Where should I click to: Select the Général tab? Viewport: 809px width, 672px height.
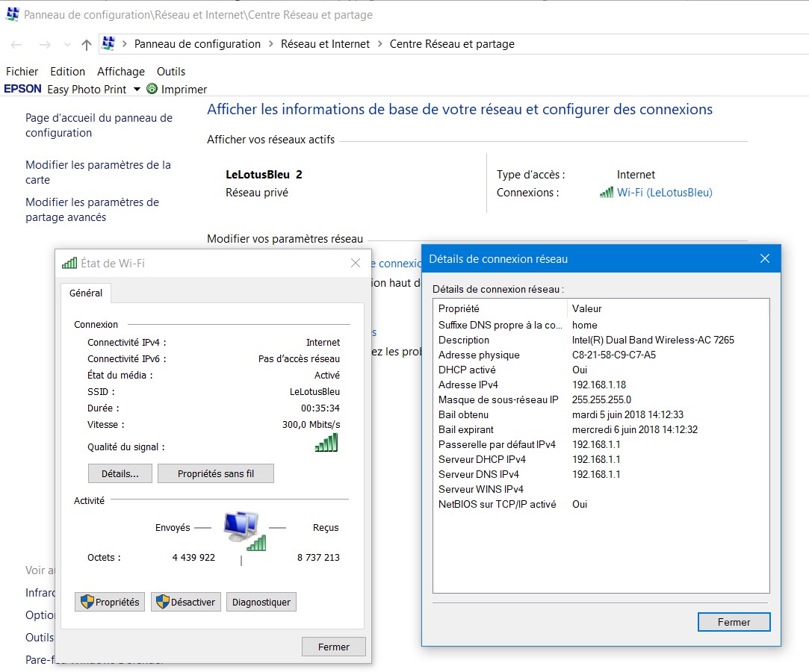tap(86, 293)
